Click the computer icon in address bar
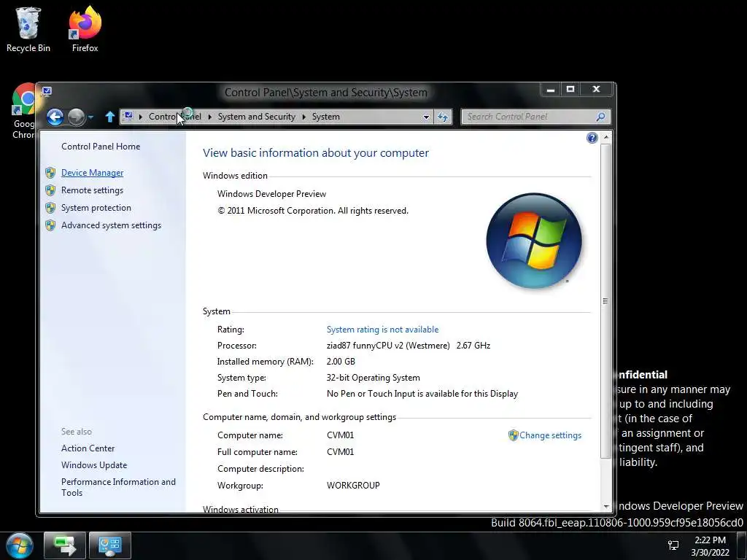The image size is (747, 560). (x=128, y=116)
